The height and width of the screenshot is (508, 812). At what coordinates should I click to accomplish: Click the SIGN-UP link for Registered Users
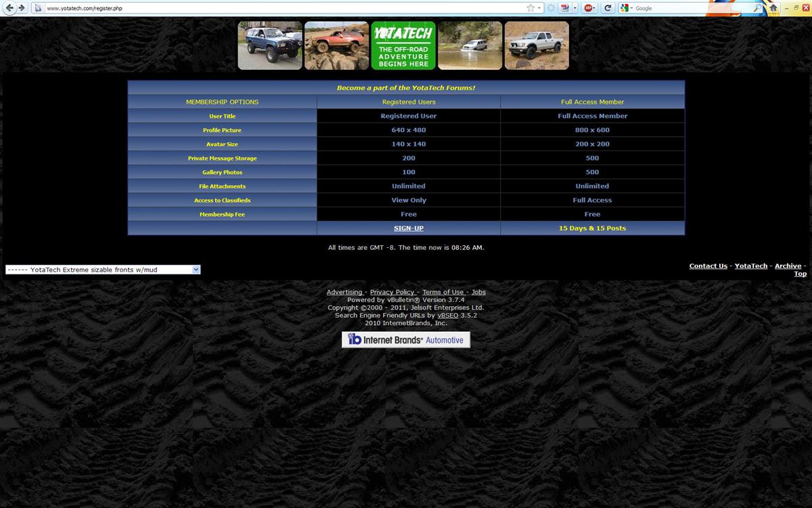409,228
